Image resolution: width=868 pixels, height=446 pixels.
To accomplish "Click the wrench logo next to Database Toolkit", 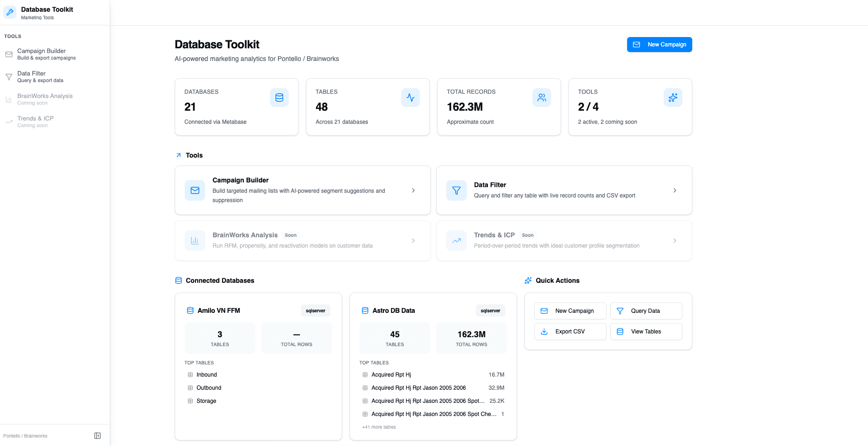I will 10,12.
